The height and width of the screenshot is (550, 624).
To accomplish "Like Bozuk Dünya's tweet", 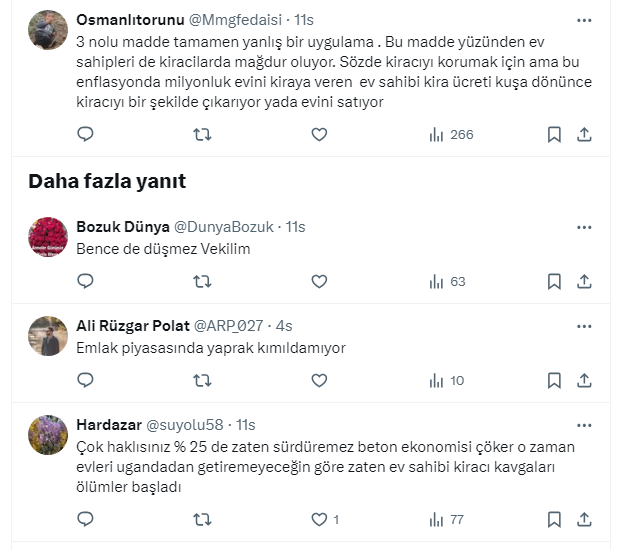I will coord(319,282).
